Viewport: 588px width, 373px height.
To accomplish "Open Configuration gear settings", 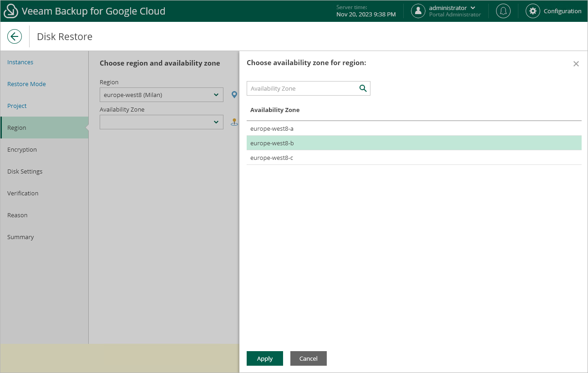I will pyautogui.click(x=532, y=11).
